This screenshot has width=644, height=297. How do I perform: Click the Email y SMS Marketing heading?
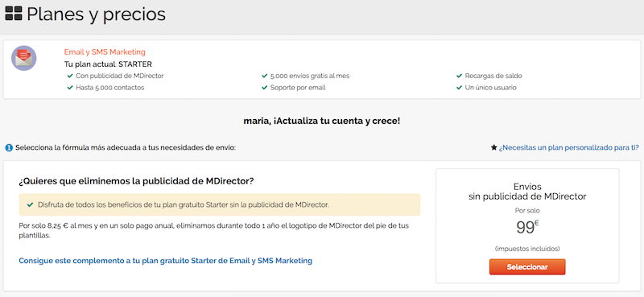coord(105,52)
